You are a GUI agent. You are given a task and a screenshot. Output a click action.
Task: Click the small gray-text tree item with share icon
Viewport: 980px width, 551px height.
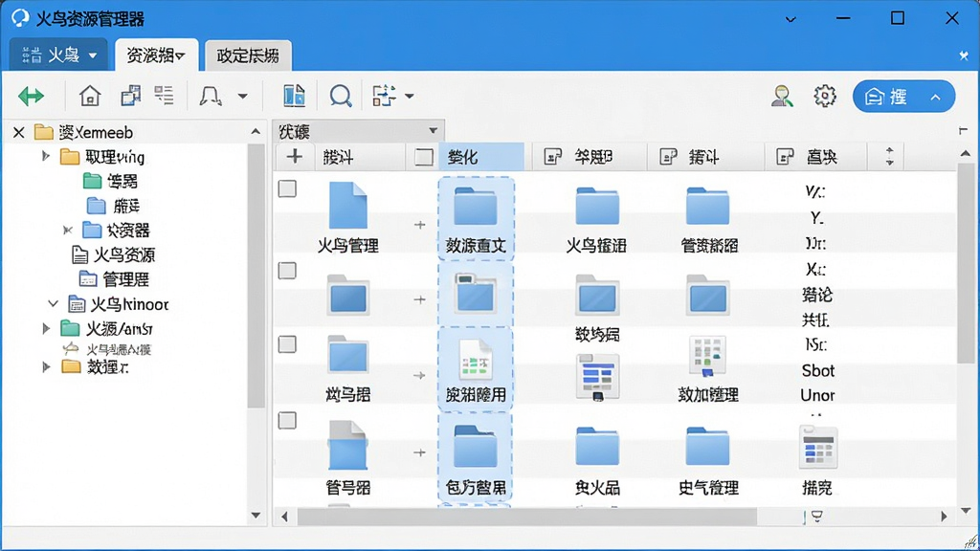107,349
